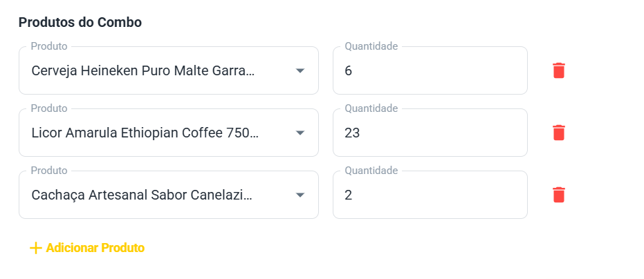Click the yellow plus icon
This screenshot has width=644, height=279.
(36, 248)
